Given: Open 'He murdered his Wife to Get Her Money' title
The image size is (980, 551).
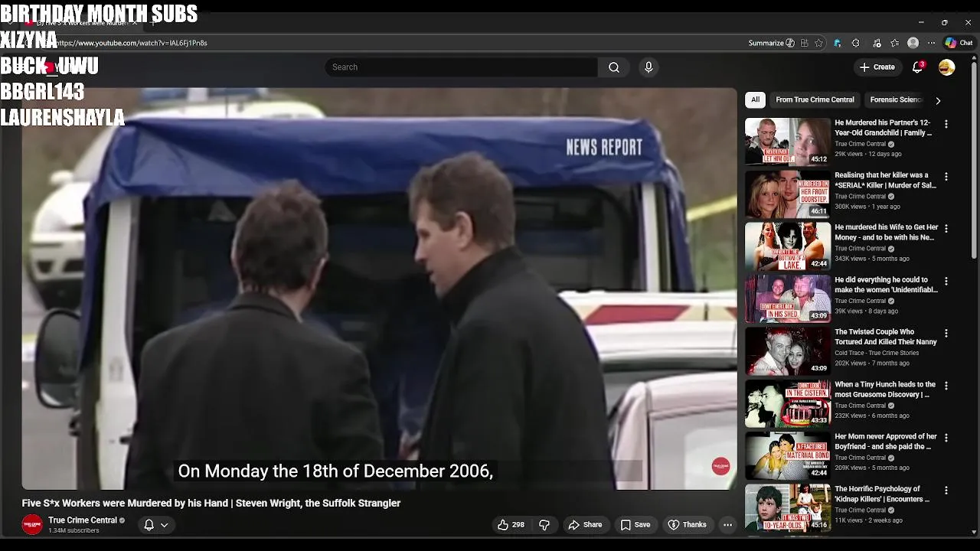Looking at the screenshot, I should 887,233.
